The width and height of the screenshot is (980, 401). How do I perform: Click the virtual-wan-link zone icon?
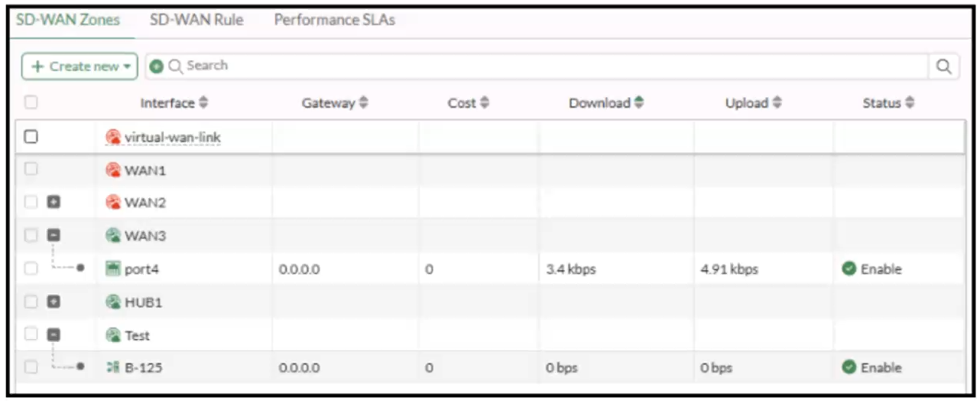pyautogui.click(x=113, y=137)
